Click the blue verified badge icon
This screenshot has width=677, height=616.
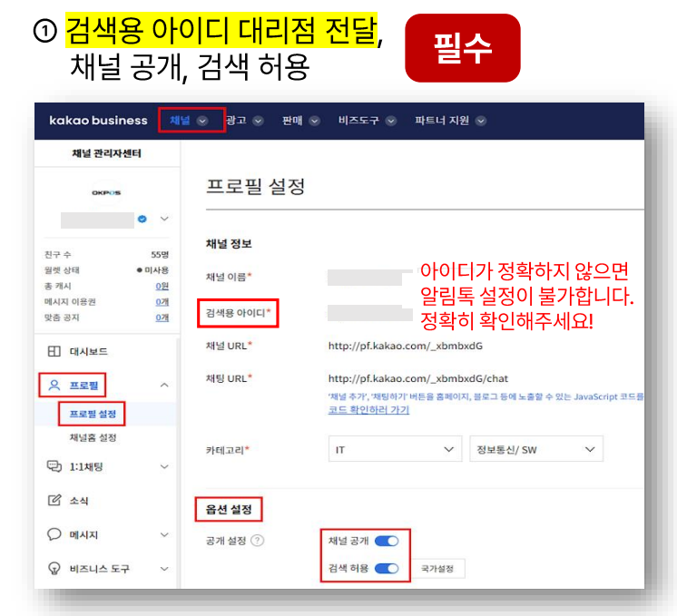[x=142, y=220]
